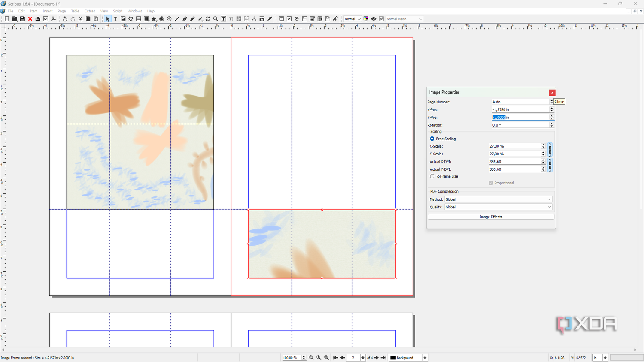Click the Rotation value field
Screen dimensions: 644x362
coord(520,125)
